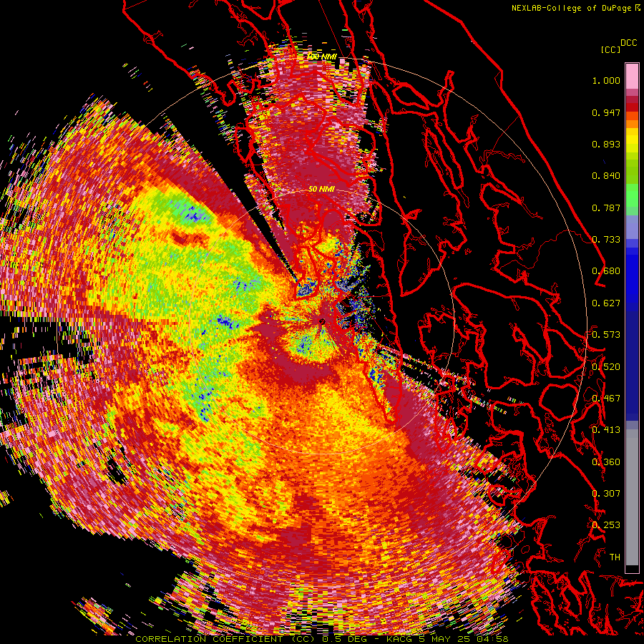
Task: Select the 0.413 scale value
Action: coord(606,430)
